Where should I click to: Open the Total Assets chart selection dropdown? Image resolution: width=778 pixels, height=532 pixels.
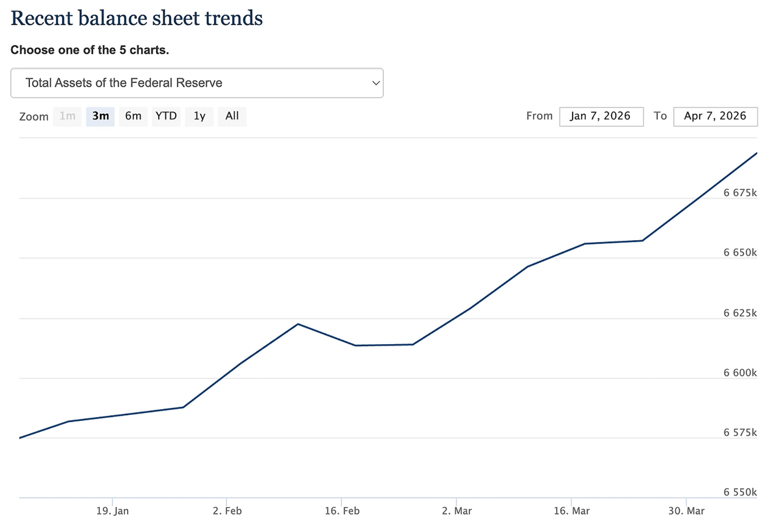(197, 83)
